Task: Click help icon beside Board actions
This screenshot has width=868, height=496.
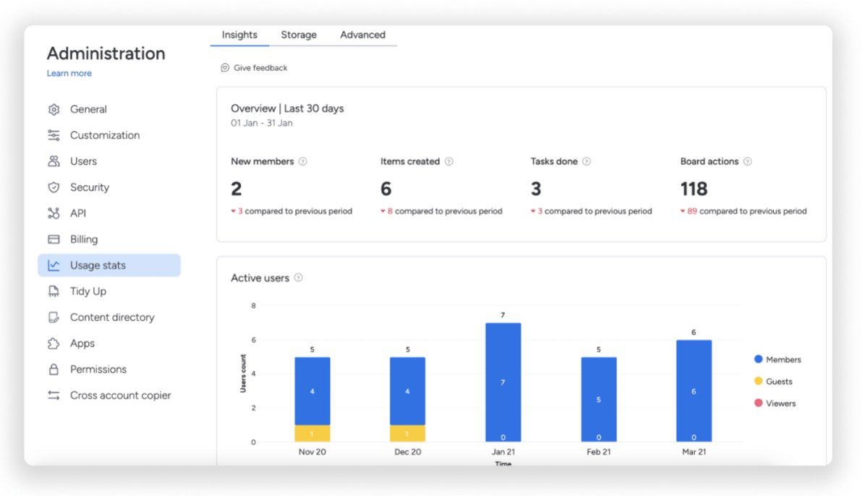Action: coord(747,161)
